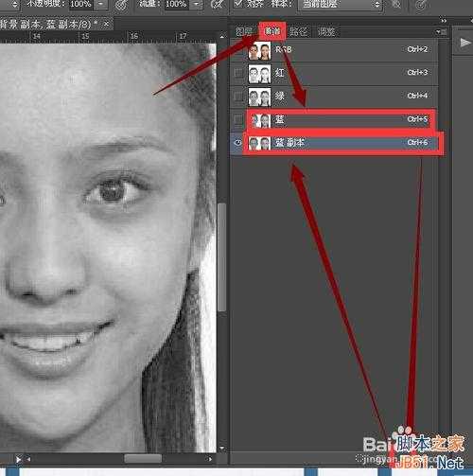Toggle the 对齐 checkbox

pos(238,4)
